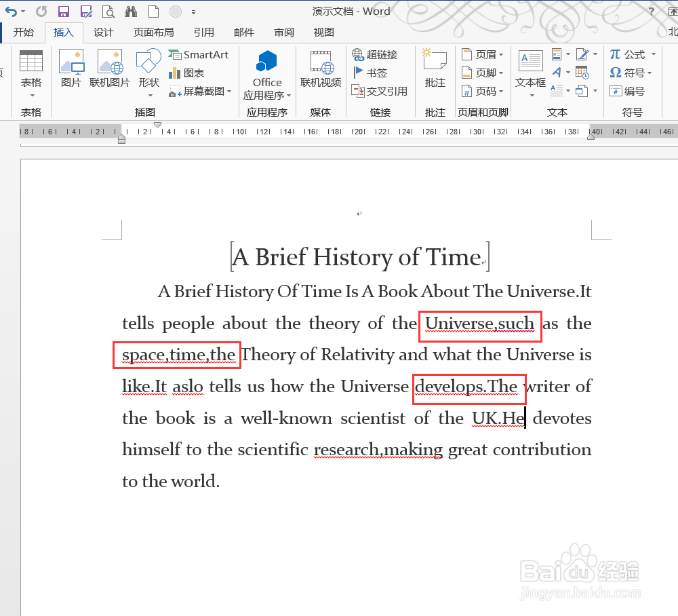678x616 pixels.
Task: Click the round gray circle button in quick toolbar
Action: [x=176, y=12]
